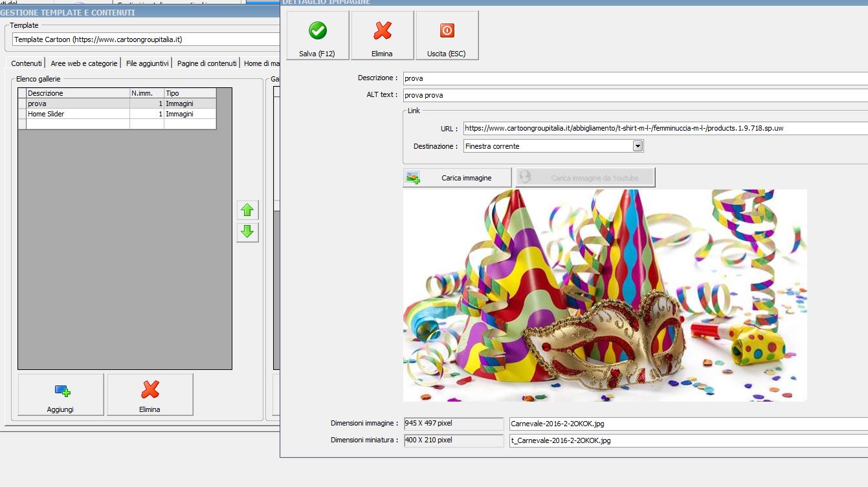Switch to the Pagine di contenuti tab

206,63
